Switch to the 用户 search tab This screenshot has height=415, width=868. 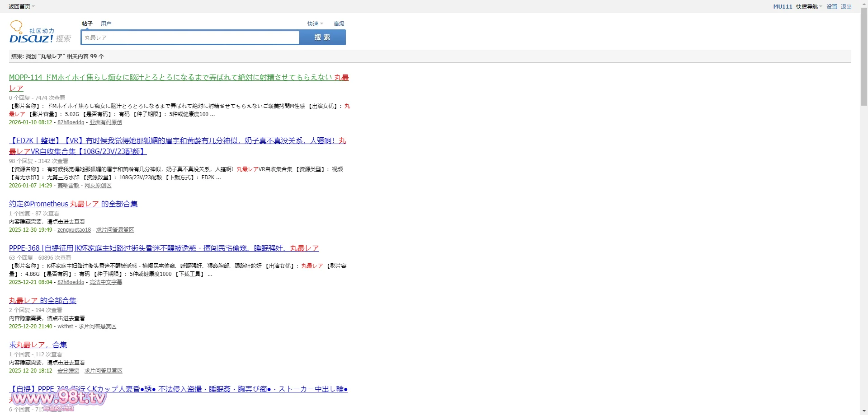click(x=106, y=23)
